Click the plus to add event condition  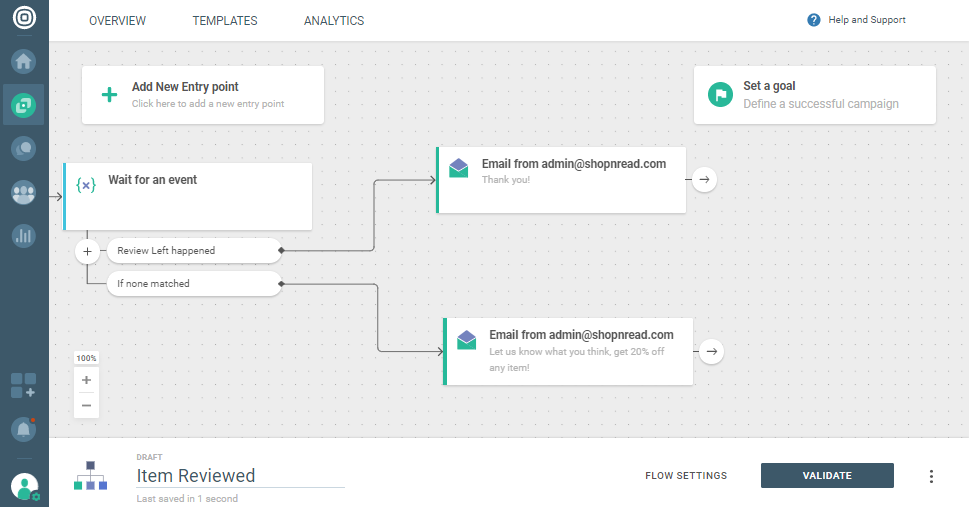pyautogui.click(x=88, y=251)
